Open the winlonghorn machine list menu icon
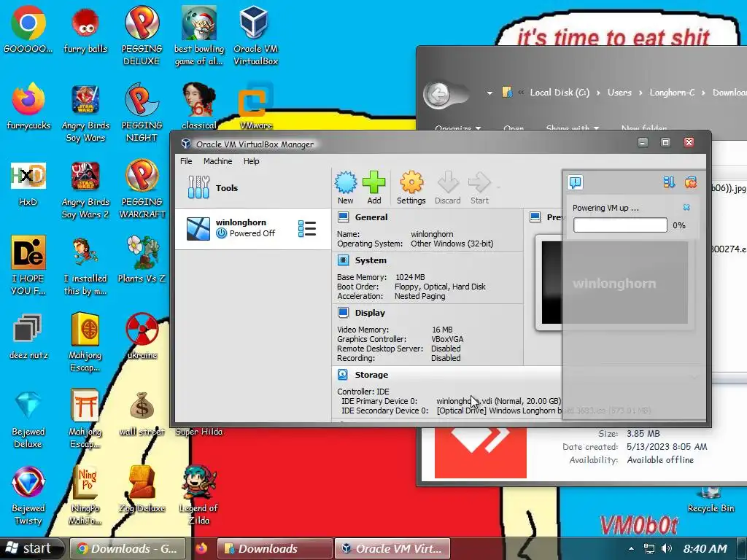The height and width of the screenshot is (560, 747). 307,228
